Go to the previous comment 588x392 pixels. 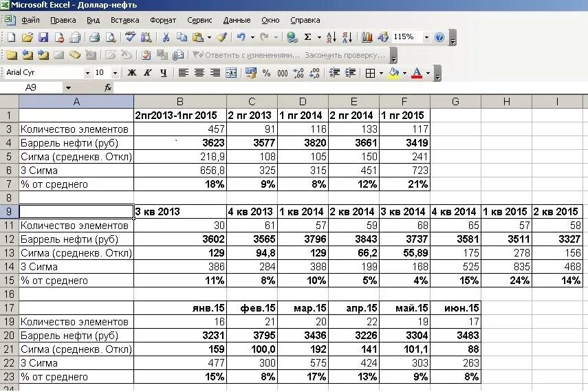coord(28,55)
